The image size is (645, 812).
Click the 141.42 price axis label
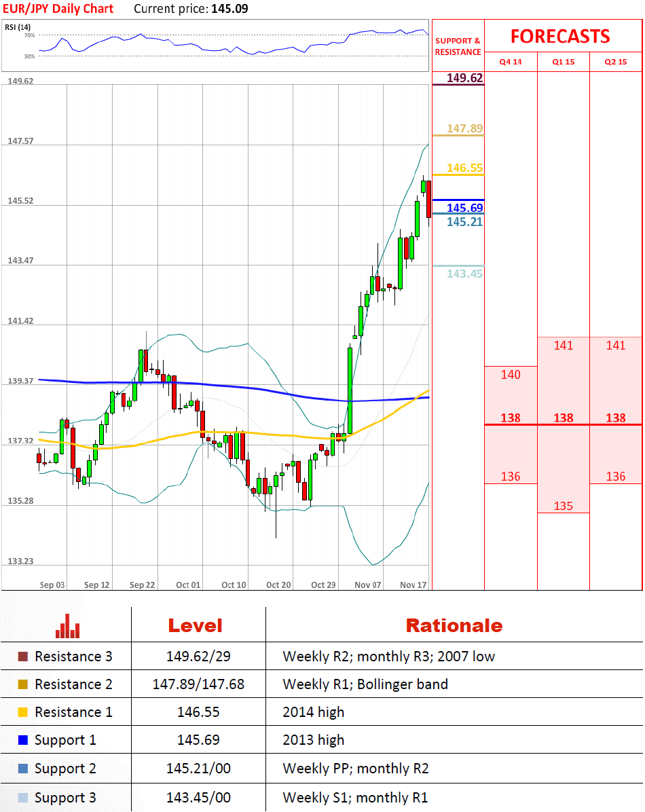(20, 321)
